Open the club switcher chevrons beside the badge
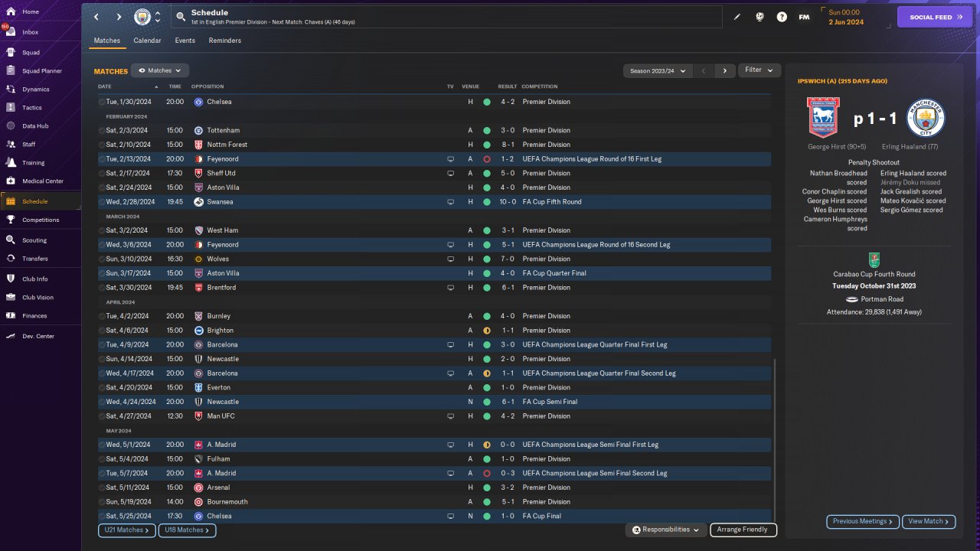This screenshot has height=551, width=980. coord(158,17)
